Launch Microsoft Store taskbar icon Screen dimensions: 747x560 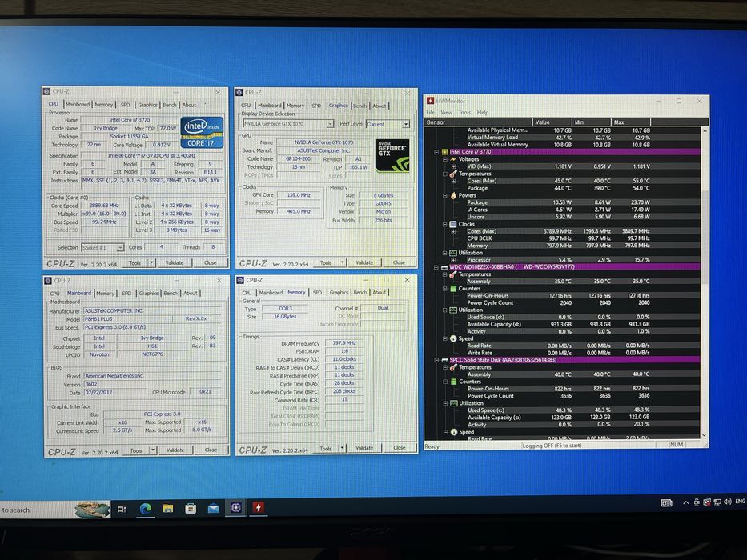[191, 509]
